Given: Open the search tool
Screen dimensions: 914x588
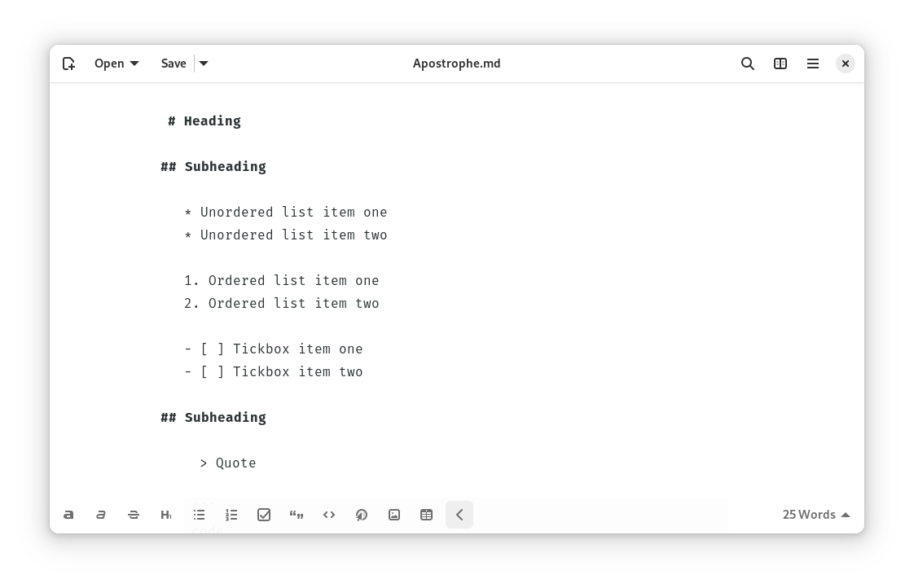Looking at the screenshot, I should [748, 64].
